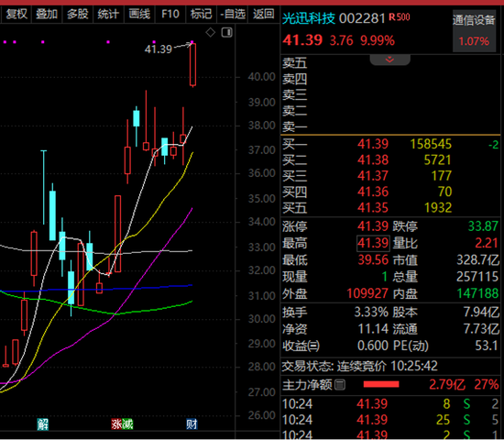504x440 pixels.
Task: Click the 返回 back button
Action: 263,14
